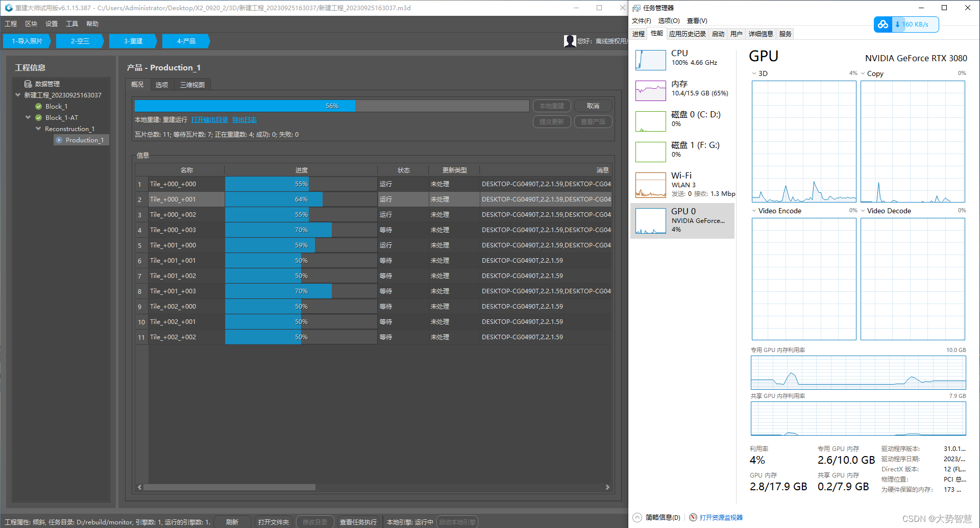
Task: Select Disk 1 (F: G:) performance item
Action: (682, 152)
